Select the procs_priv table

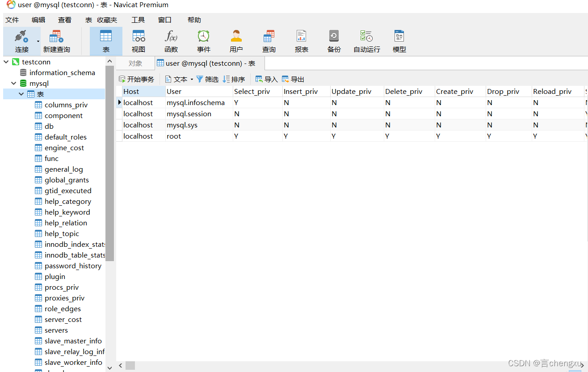click(x=62, y=287)
